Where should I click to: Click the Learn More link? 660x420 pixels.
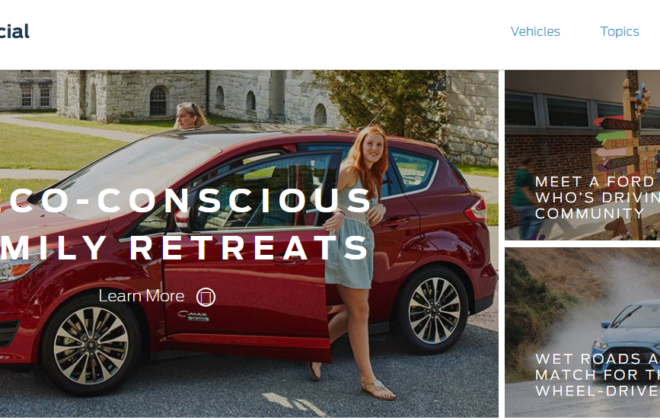click(x=141, y=296)
